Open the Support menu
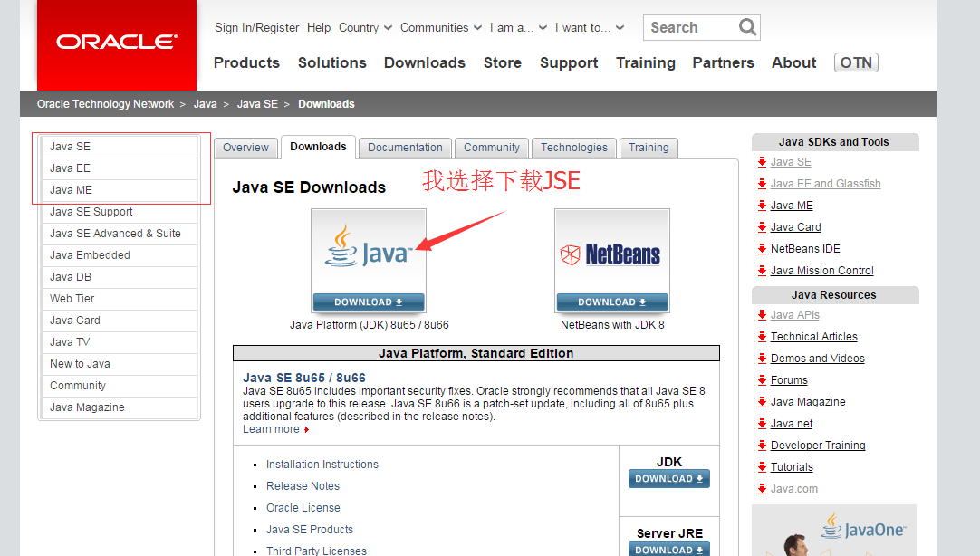 pyautogui.click(x=569, y=62)
